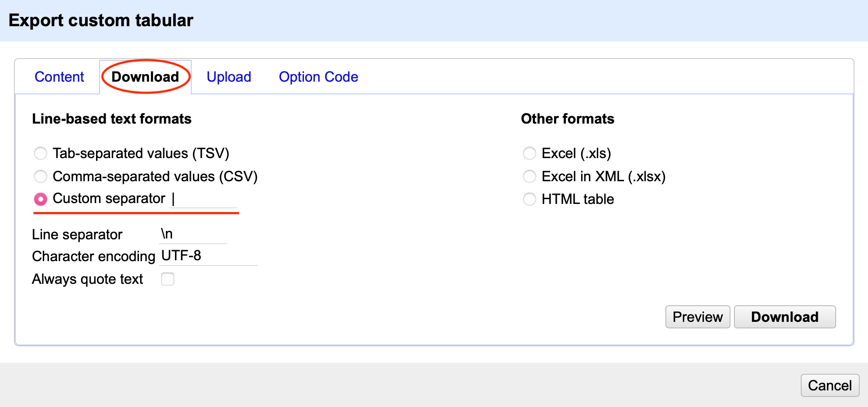
Task: Click the Always quote text label
Action: click(x=87, y=279)
